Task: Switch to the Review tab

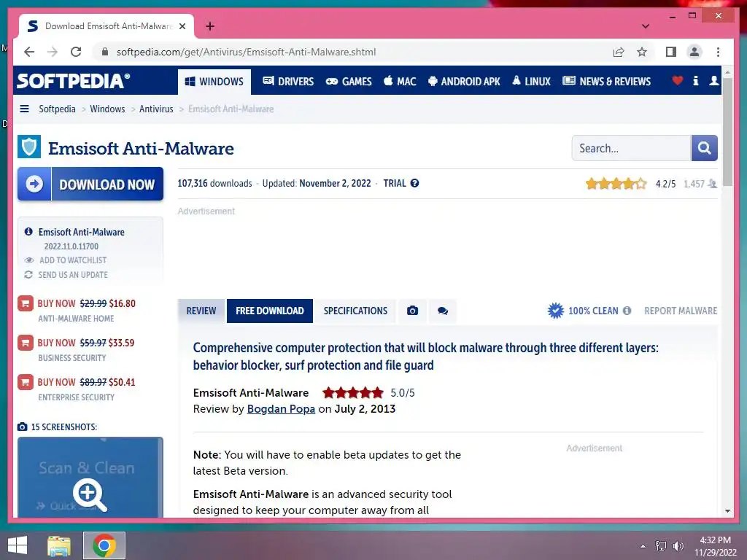Action: click(201, 311)
